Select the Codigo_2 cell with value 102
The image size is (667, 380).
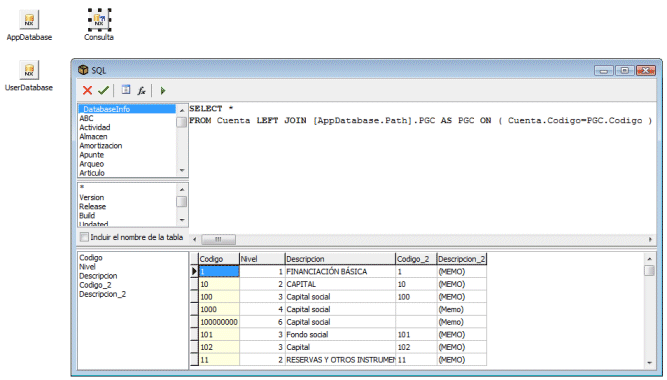[x=416, y=347]
